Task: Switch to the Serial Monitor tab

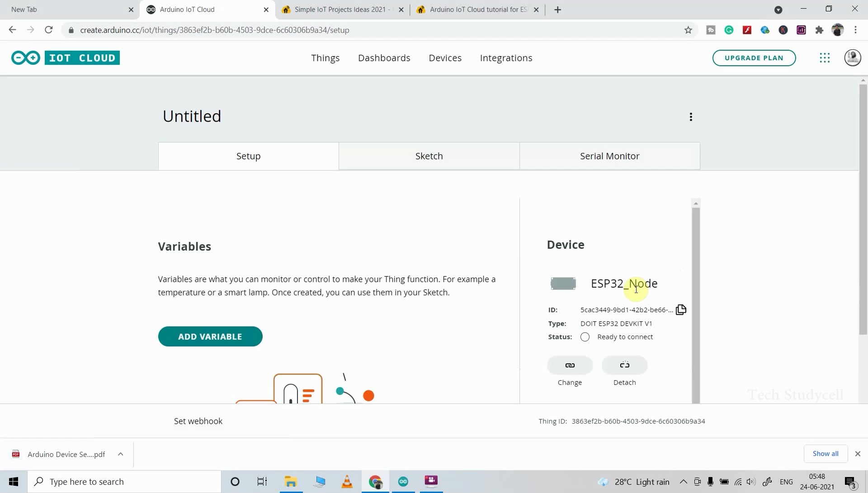Action: 610,156
